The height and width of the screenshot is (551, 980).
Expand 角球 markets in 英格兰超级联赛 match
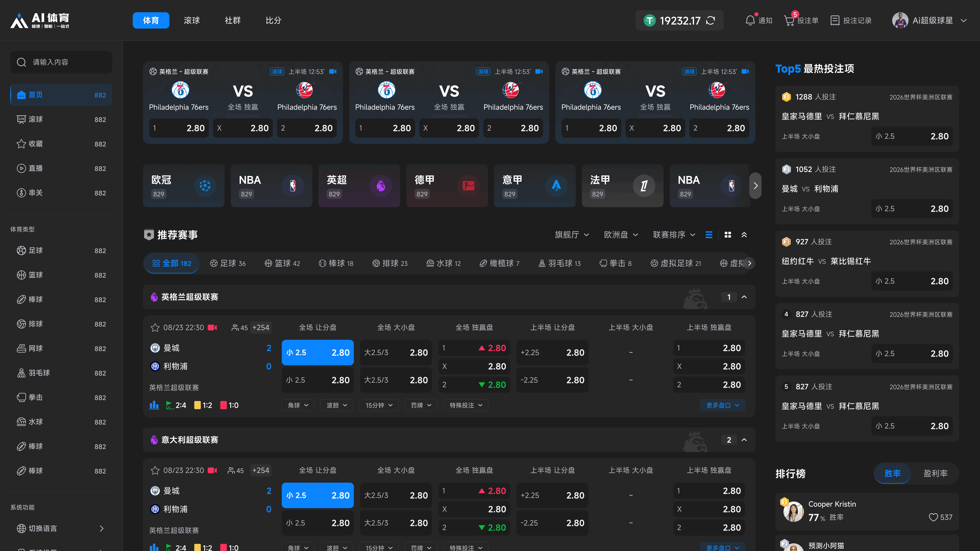pos(298,405)
